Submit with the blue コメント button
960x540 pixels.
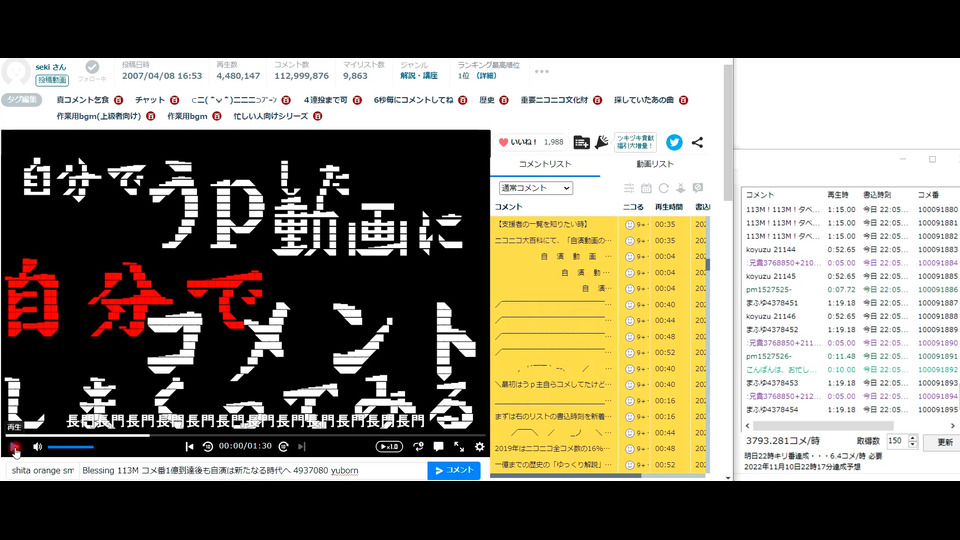(x=454, y=470)
